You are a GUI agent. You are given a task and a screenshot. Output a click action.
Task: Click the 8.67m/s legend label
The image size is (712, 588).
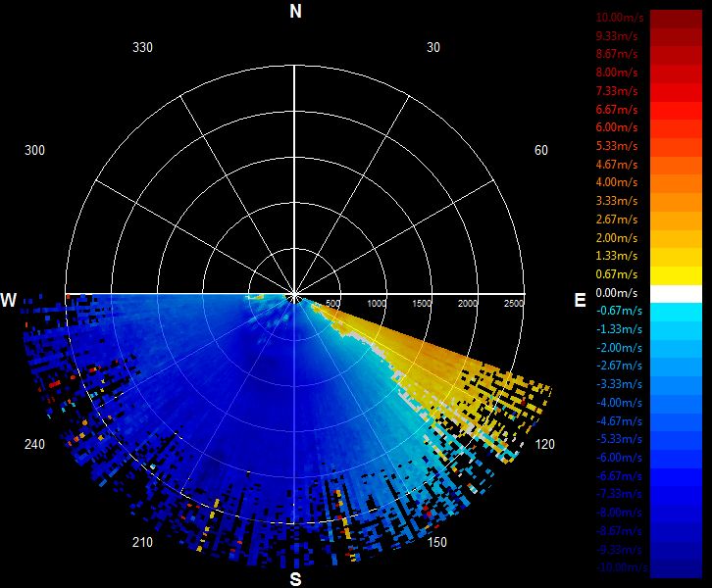click(617, 54)
